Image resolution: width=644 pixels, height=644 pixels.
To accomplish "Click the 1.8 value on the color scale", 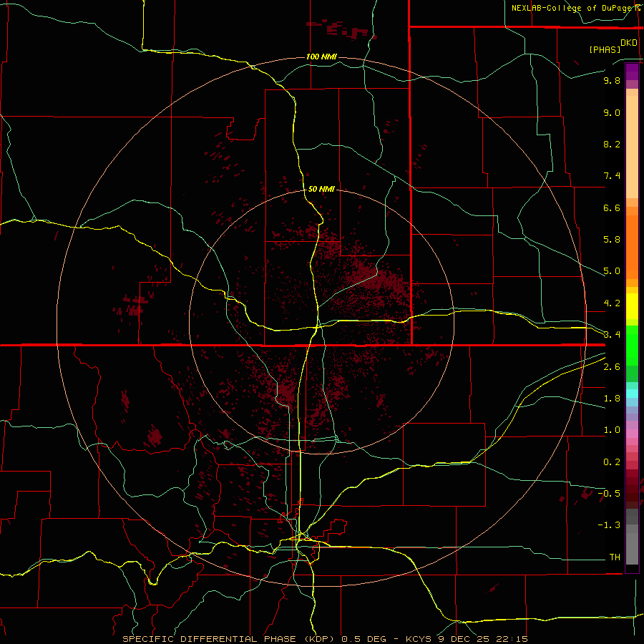I will point(612,399).
